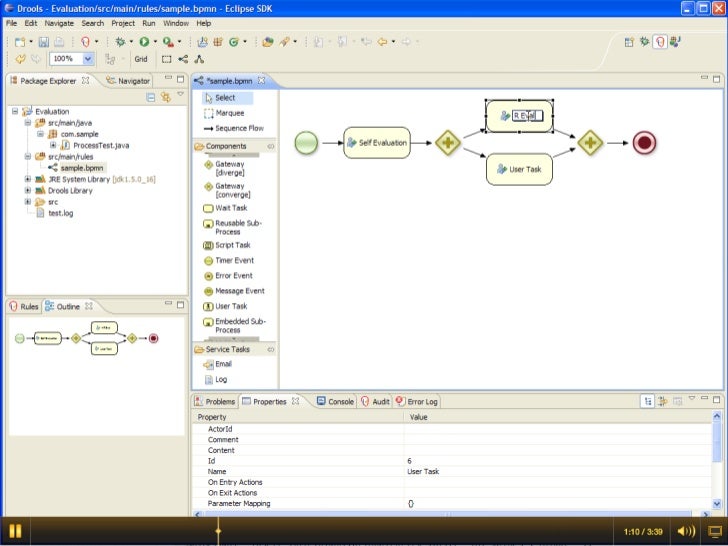Viewport: 728px width, 546px height.
Task: Click the Save icon in toolbar
Action: tap(44, 42)
